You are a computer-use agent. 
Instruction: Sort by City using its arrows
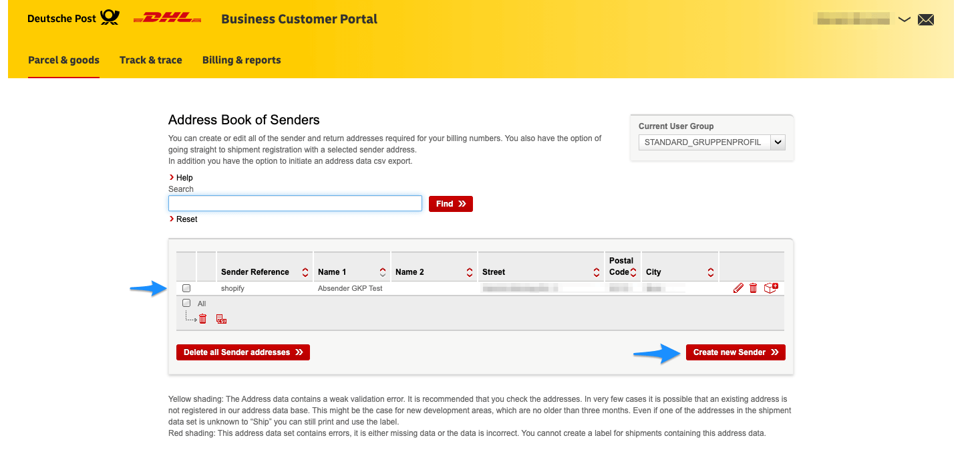711,272
